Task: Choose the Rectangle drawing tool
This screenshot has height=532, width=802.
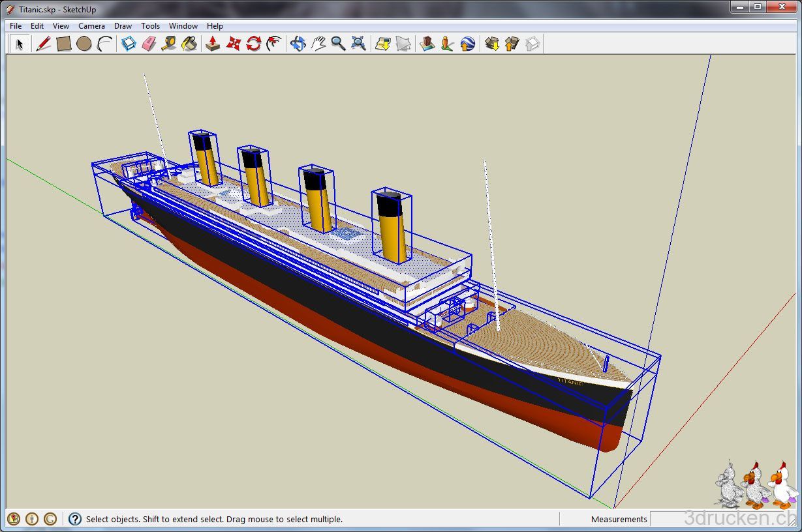Action: [x=63, y=44]
